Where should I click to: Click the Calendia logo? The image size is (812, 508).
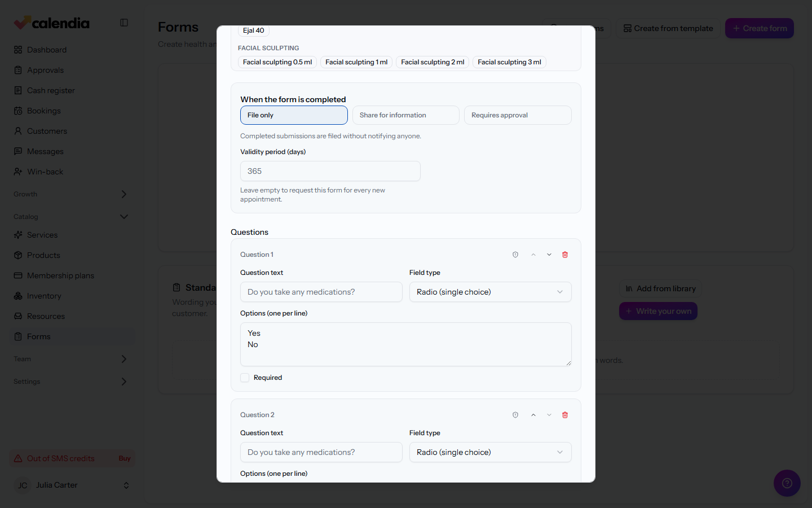(x=52, y=23)
